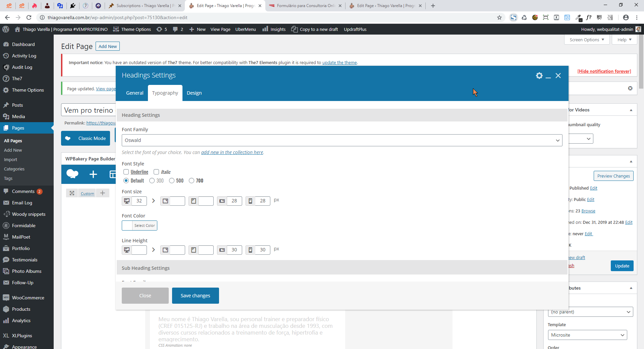The width and height of the screenshot is (644, 349).
Task: Bookmark this page with the star icon
Action: click(499, 17)
